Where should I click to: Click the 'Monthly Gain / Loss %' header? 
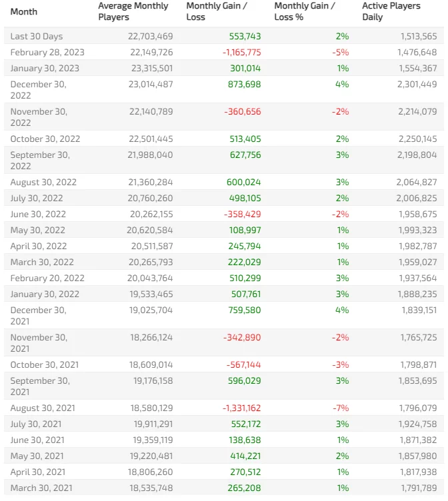click(x=305, y=11)
